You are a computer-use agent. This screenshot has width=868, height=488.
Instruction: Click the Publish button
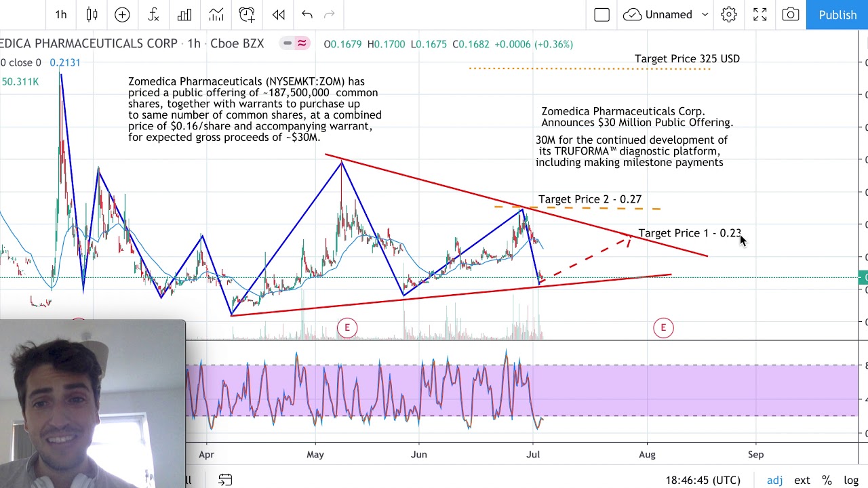[x=837, y=14]
